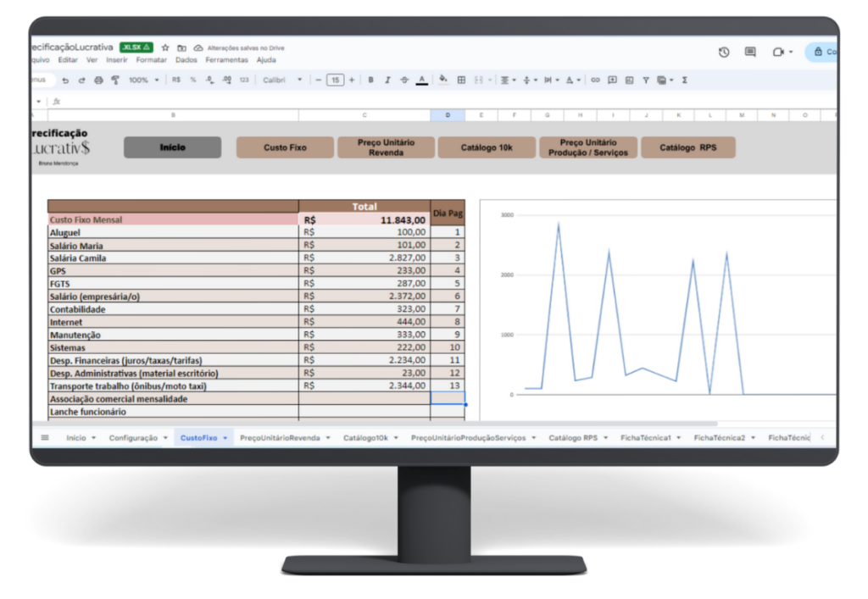The width and height of the screenshot is (868, 599).
Task: Open version history clock icon
Action: (x=724, y=52)
